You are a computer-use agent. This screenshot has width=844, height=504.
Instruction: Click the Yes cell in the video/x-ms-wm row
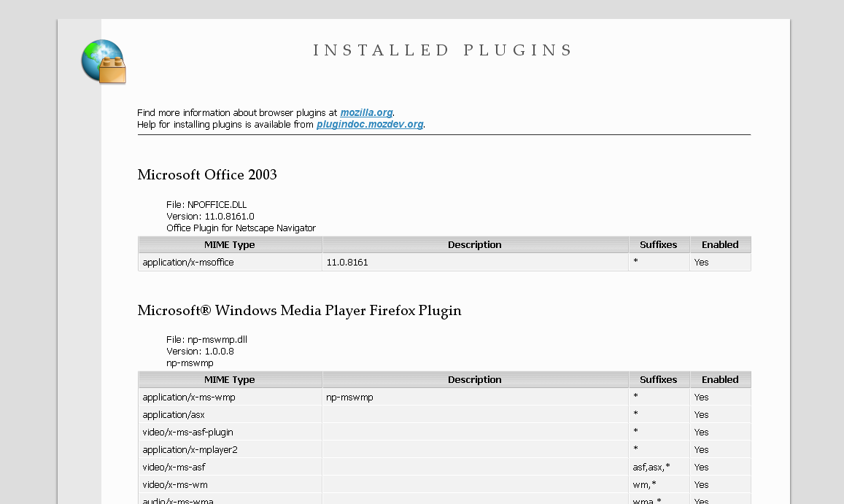coord(720,484)
